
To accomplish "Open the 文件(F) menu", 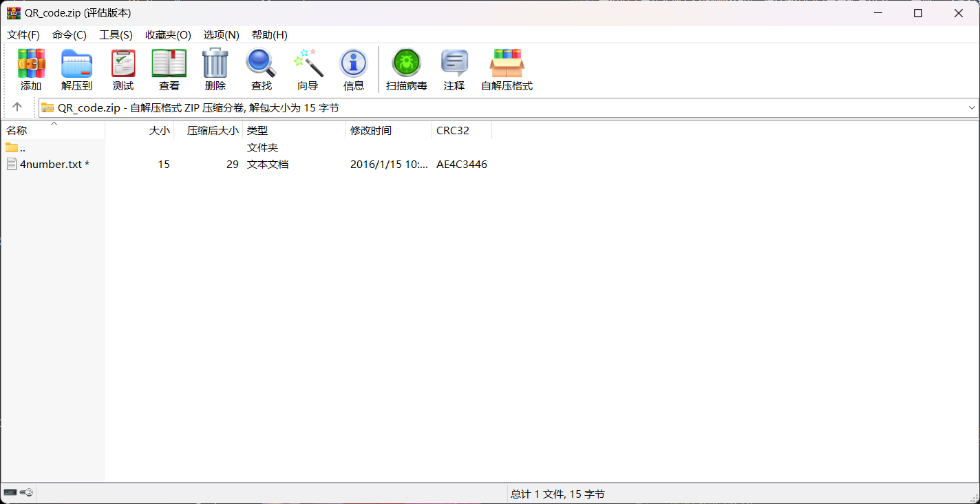I will click(x=23, y=35).
